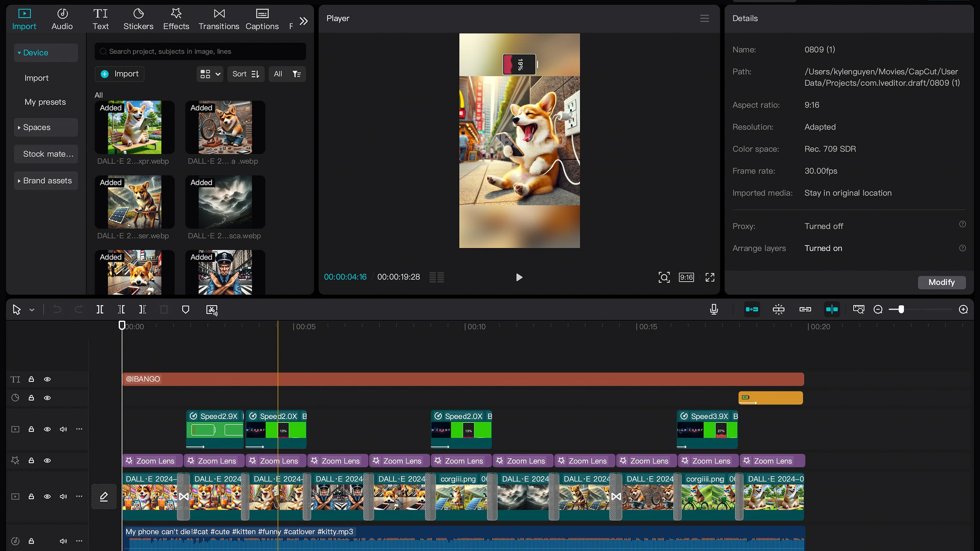Viewport: 980px width, 551px height.
Task: Click the undo arrow
Action: coord(57,310)
